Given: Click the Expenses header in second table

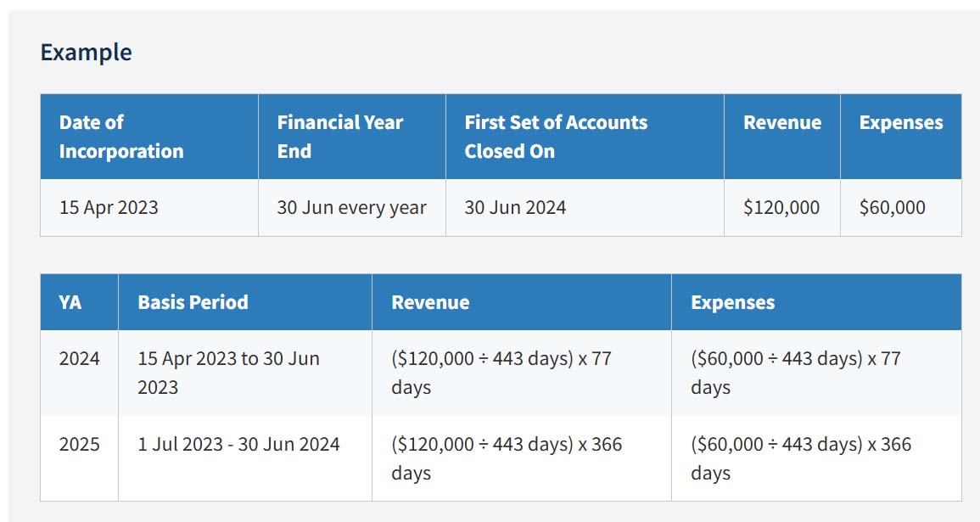Looking at the screenshot, I should (x=816, y=302).
